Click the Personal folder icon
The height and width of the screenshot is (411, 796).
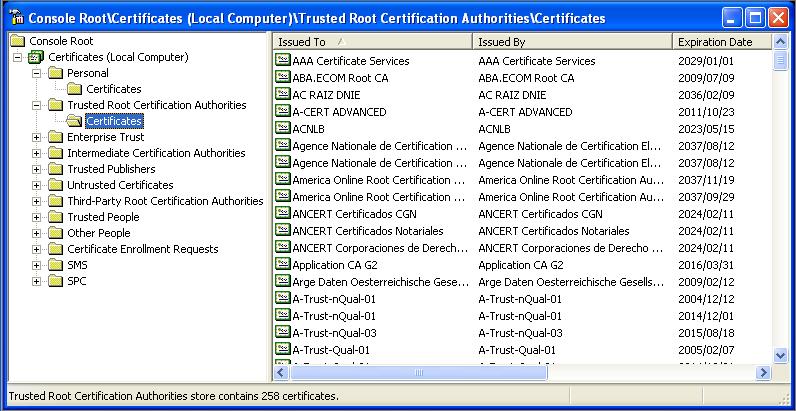tap(55, 73)
